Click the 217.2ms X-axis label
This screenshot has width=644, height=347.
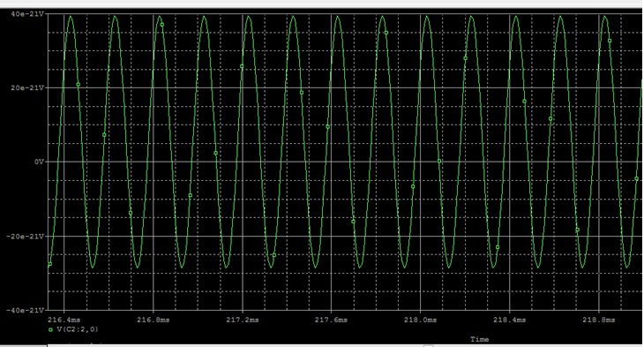pos(243,320)
